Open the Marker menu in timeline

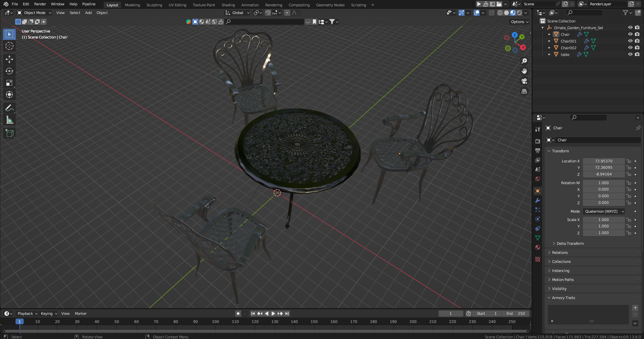[80, 314]
